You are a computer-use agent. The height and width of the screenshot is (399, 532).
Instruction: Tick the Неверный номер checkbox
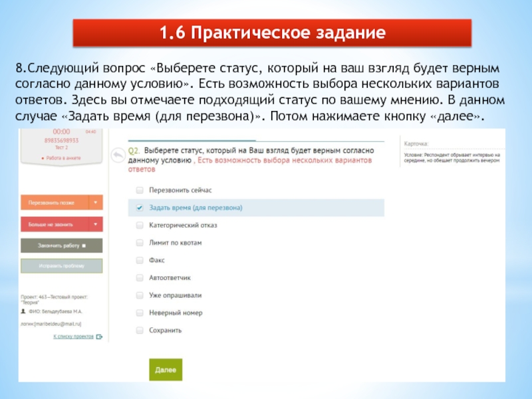[x=140, y=313]
